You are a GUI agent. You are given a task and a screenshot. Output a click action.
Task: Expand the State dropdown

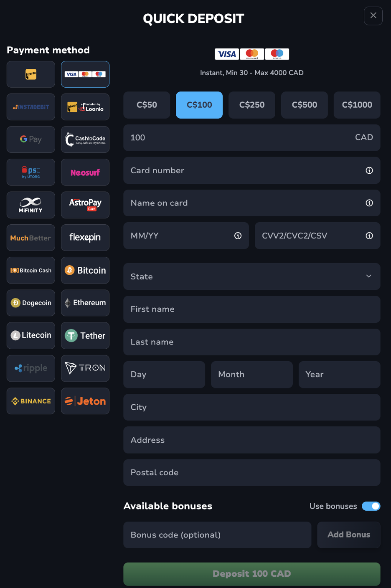[252, 276]
